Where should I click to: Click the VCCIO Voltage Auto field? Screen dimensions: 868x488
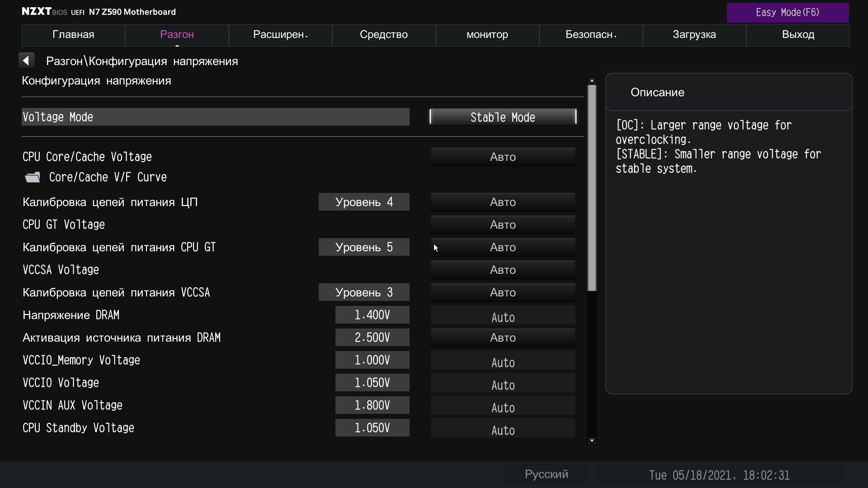click(x=503, y=384)
